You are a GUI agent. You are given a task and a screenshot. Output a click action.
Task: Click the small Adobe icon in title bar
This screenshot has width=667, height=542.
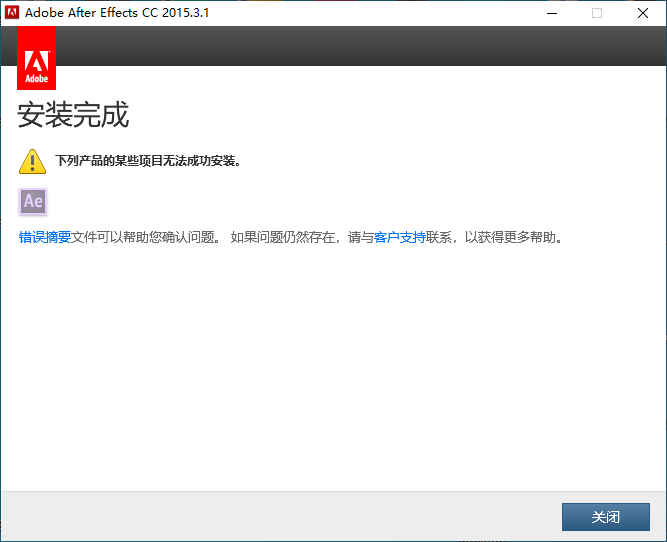pos(11,13)
